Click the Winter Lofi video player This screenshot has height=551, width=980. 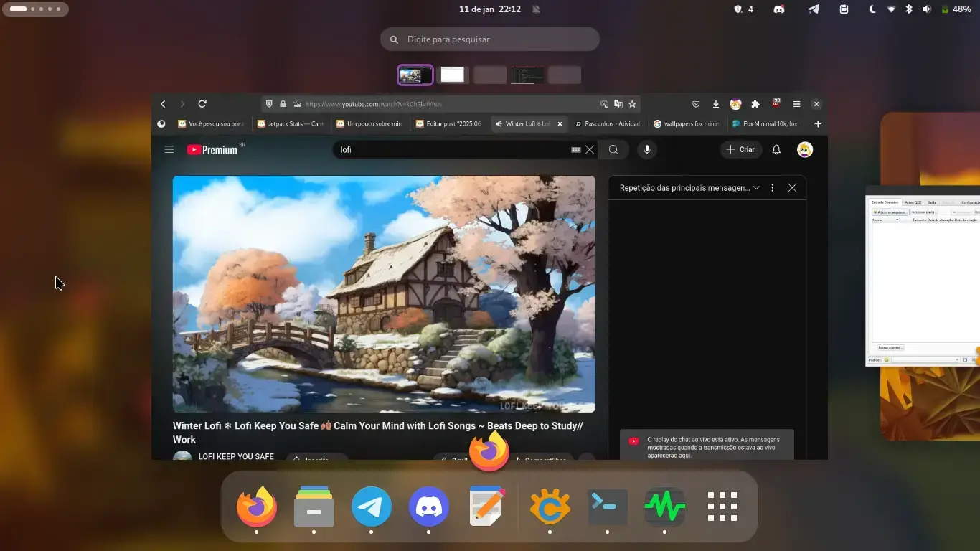point(384,294)
